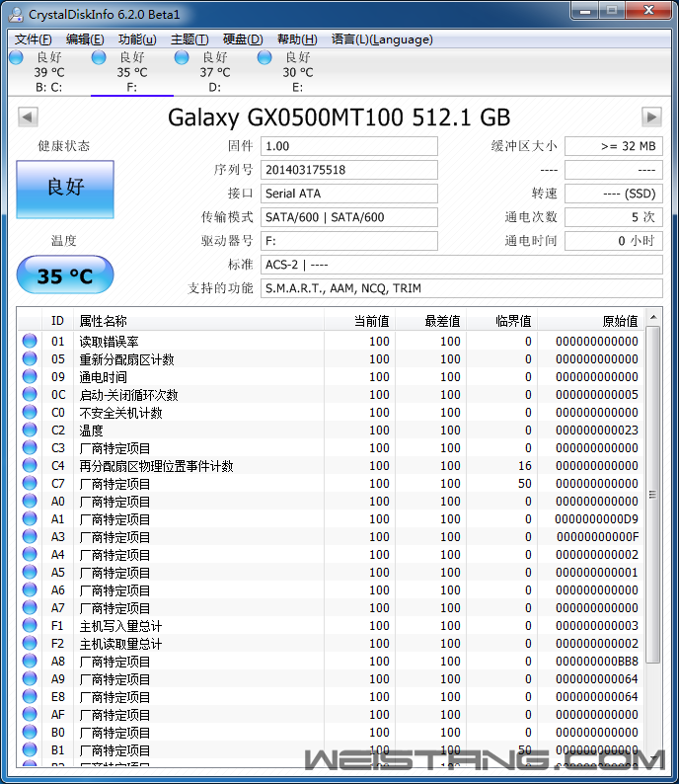The width and height of the screenshot is (679, 784).
Task: Click the 最差值 column header
Action: pos(430,321)
